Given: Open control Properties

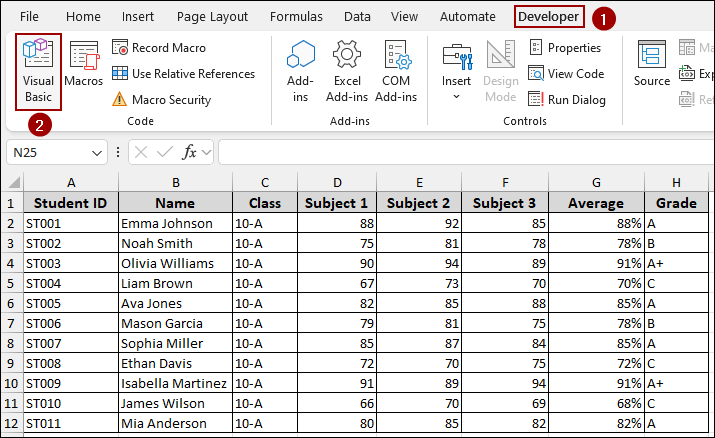Looking at the screenshot, I should click(x=564, y=47).
